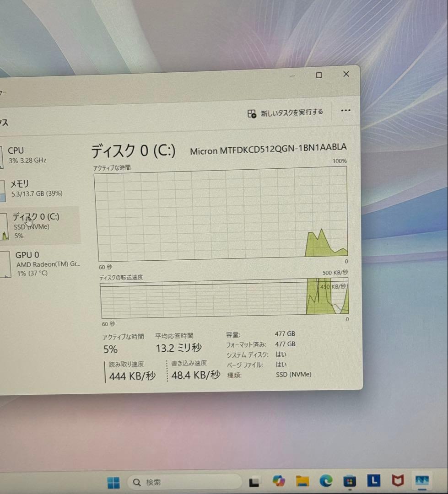This screenshot has width=448, height=494.
Task: Click the アクティブな時間 activity graph
Action: (220, 215)
